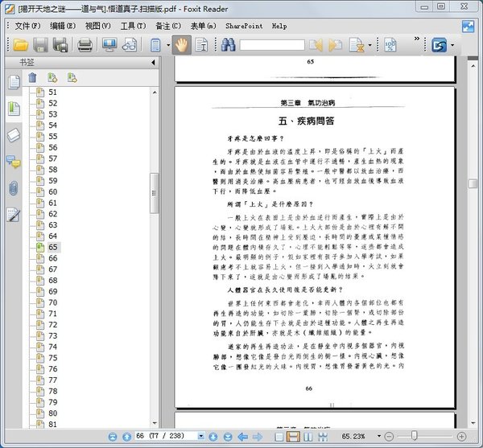Viewport: 483px width, 448px height.
Task: Open the attachments paperclip sidebar icon
Action: point(13,188)
